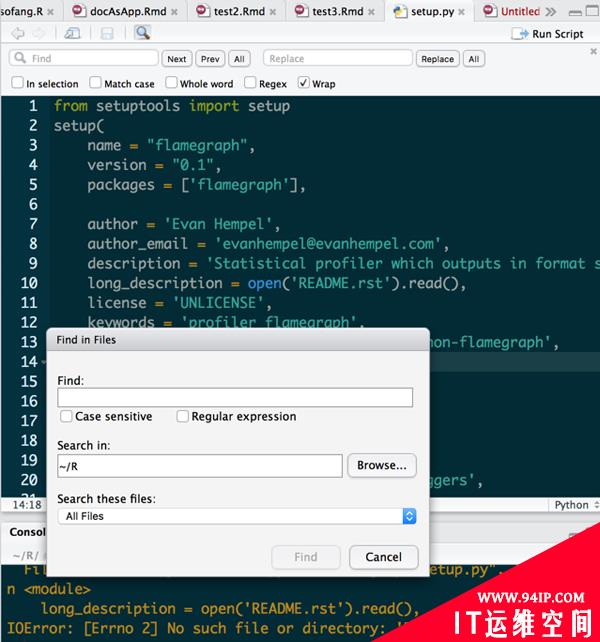Click line number 10 in the gutter
This screenshot has width=600, height=642.
point(29,283)
